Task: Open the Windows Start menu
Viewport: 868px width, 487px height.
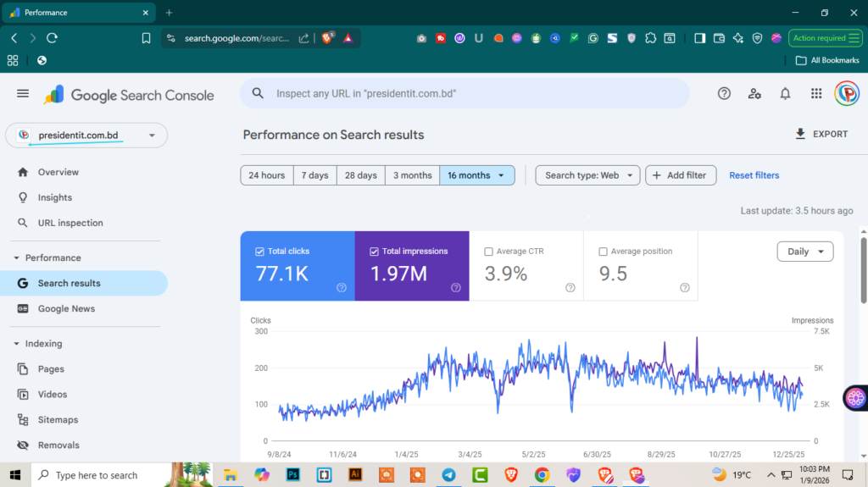Action: tap(15, 475)
